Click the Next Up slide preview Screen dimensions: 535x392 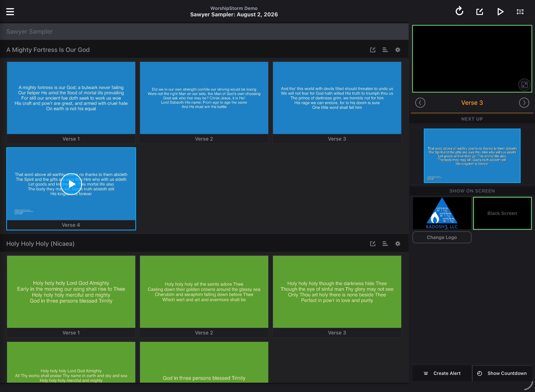click(472, 156)
